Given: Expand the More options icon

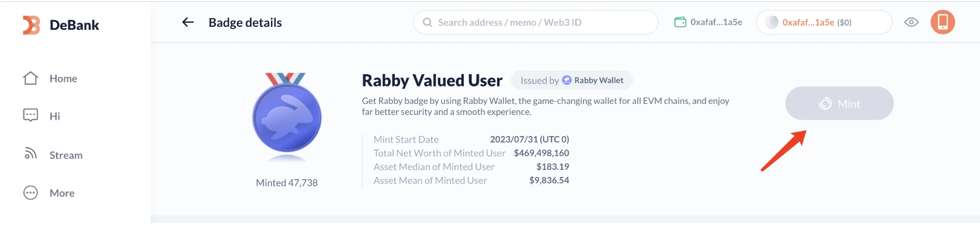Looking at the screenshot, I should (x=30, y=193).
